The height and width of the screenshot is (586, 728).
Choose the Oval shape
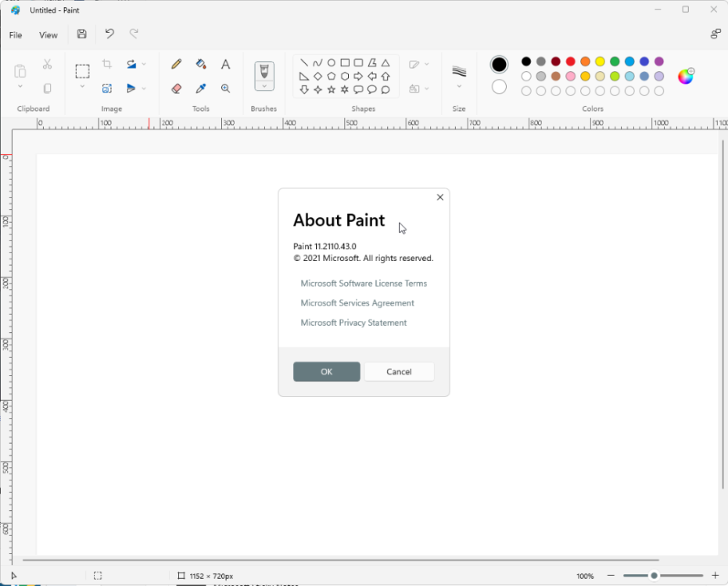tap(331, 63)
